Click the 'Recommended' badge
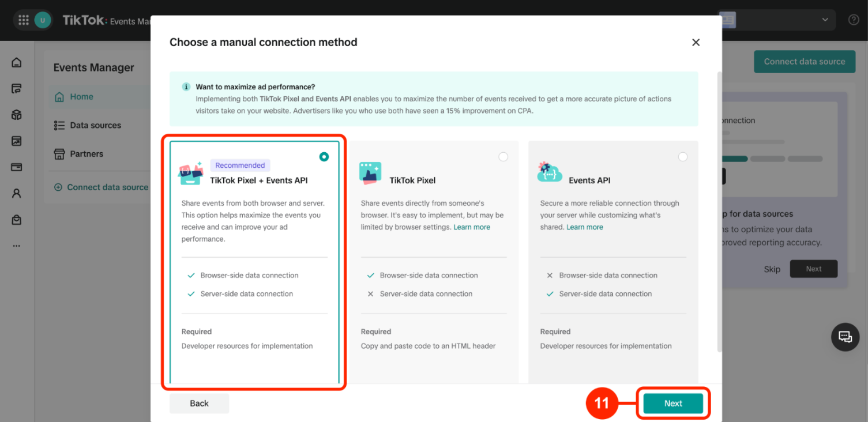This screenshot has width=868, height=422. (240, 165)
